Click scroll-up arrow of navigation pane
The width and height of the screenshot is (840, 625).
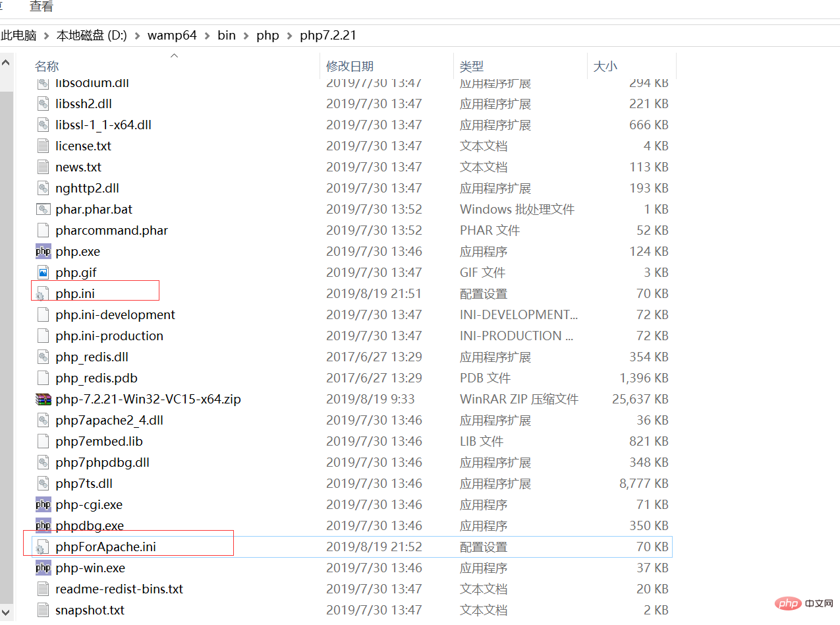pyautogui.click(x=6, y=63)
